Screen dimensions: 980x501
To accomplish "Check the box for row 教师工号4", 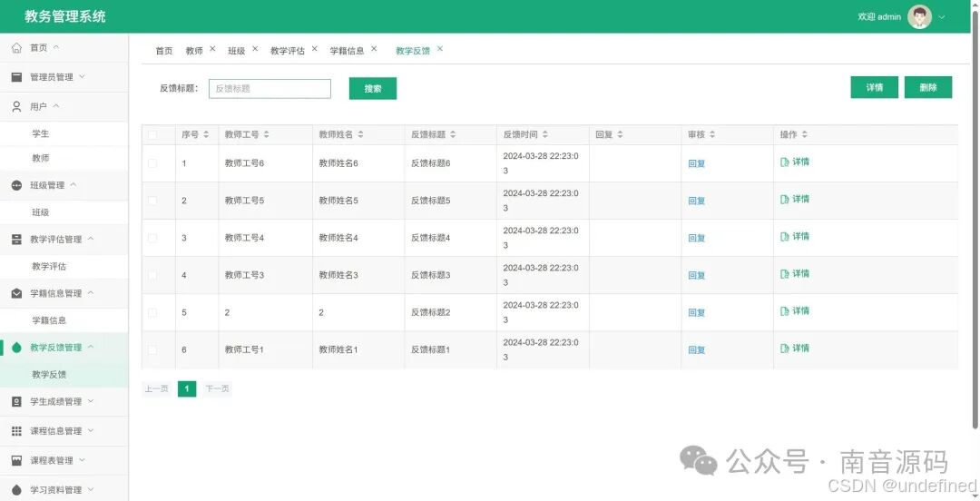I will coord(152,238).
